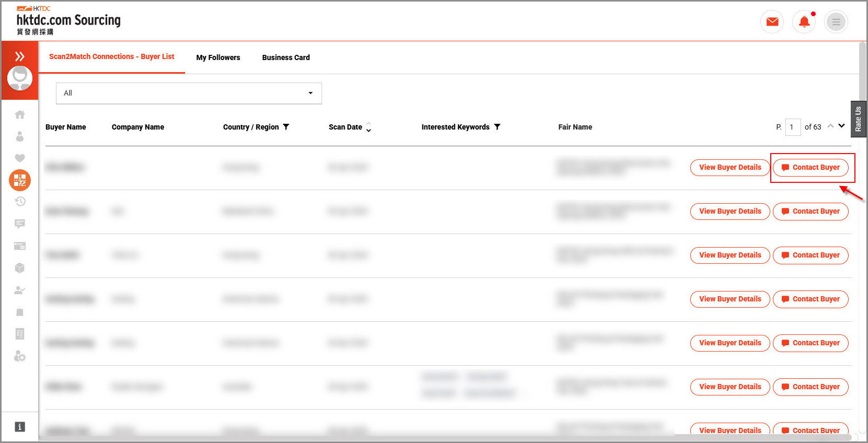Go to previous page with up chevron
Image resolution: width=868 pixels, height=443 pixels.
pos(830,126)
